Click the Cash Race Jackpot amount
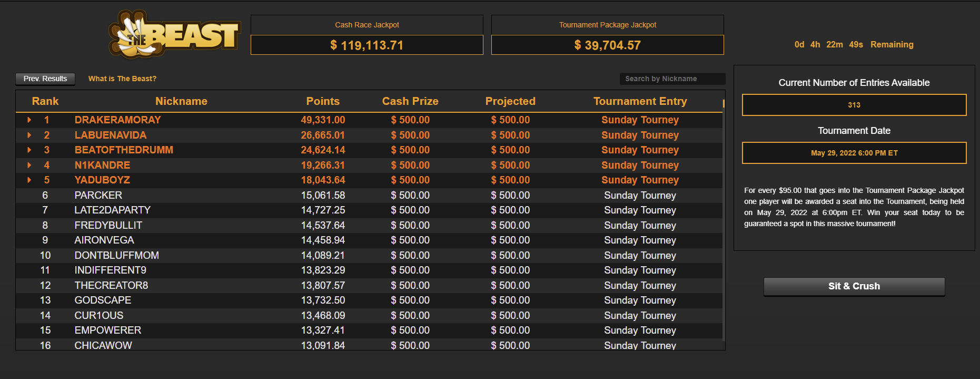Image resolution: width=980 pixels, height=379 pixels. point(367,45)
